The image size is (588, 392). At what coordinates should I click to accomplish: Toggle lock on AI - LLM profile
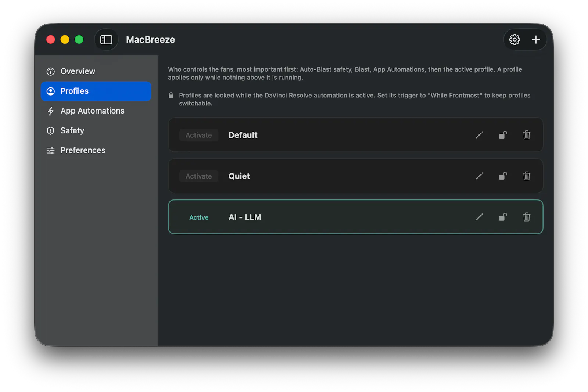[x=503, y=217]
